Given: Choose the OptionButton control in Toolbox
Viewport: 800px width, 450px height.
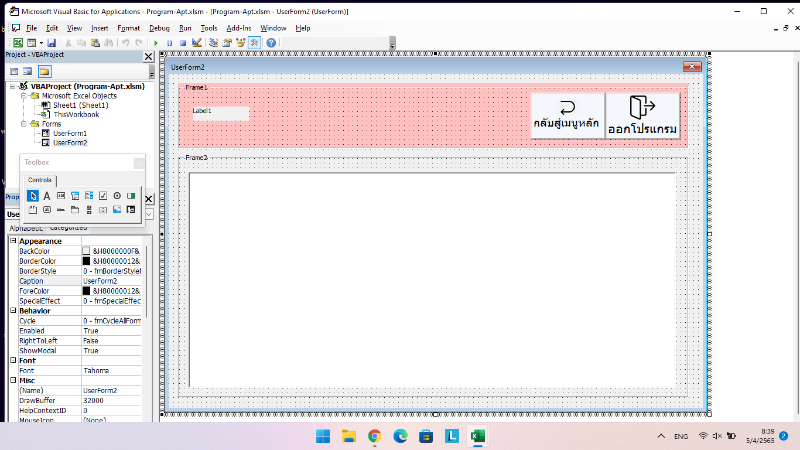Looking at the screenshot, I should [x=117, y=195].
